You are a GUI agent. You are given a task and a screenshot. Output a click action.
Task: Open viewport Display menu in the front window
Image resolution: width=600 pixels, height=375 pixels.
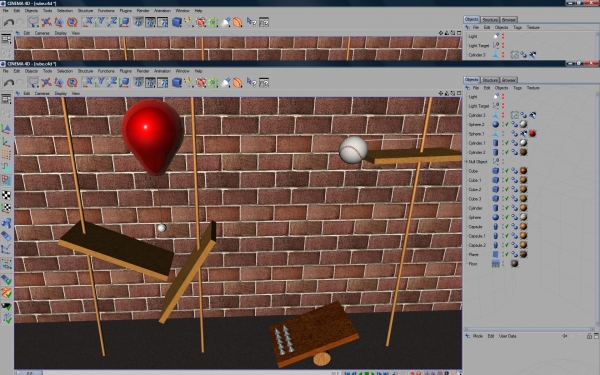pyautogui.click(x=60, y=93)
